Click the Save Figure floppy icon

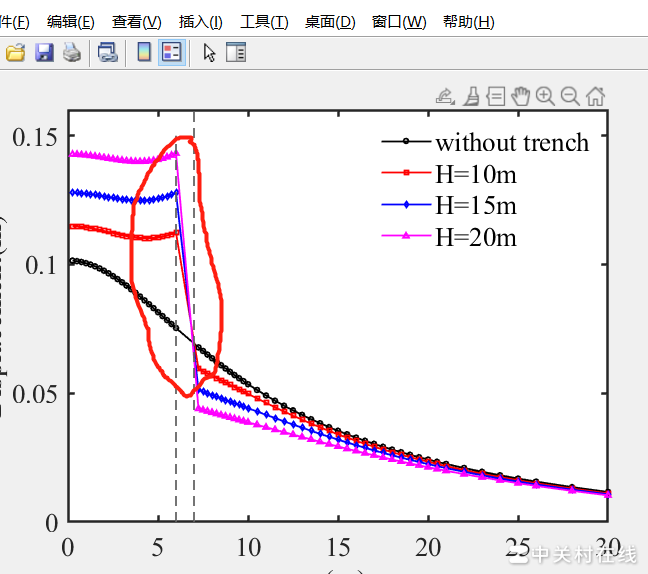44,53
